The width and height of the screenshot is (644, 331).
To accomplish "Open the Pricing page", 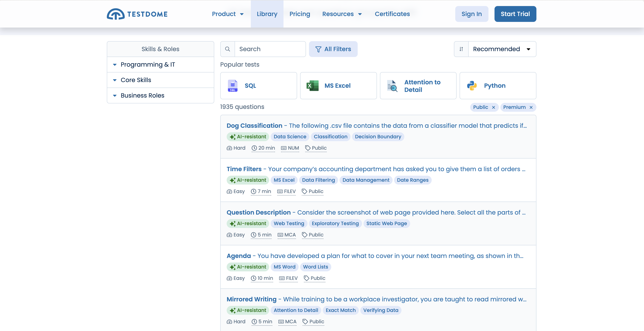I will (300, 14).
